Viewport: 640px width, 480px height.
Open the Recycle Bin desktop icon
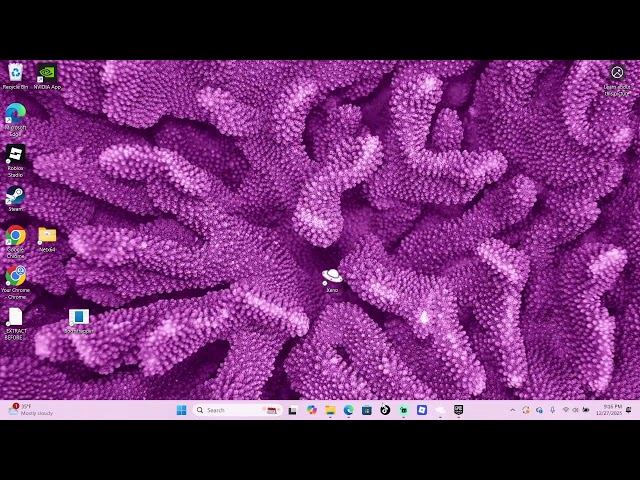pyautogui.click(x=16, y=76)
